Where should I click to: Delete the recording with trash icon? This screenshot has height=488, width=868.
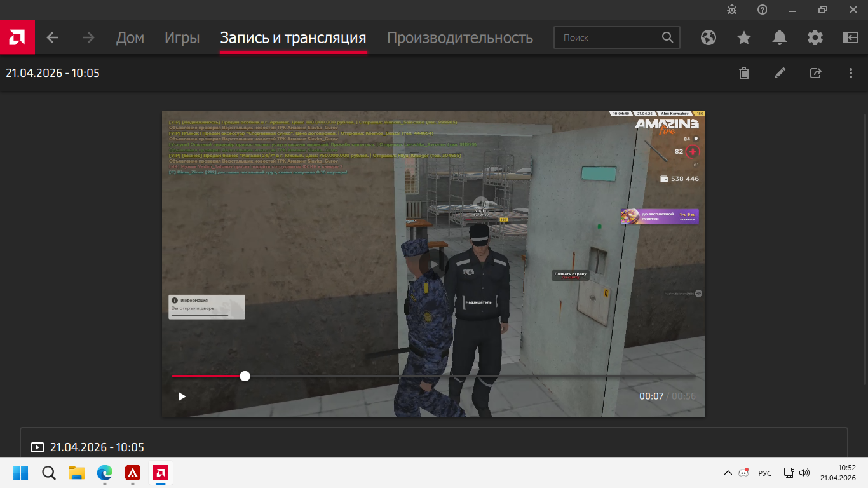click(744, 73)
